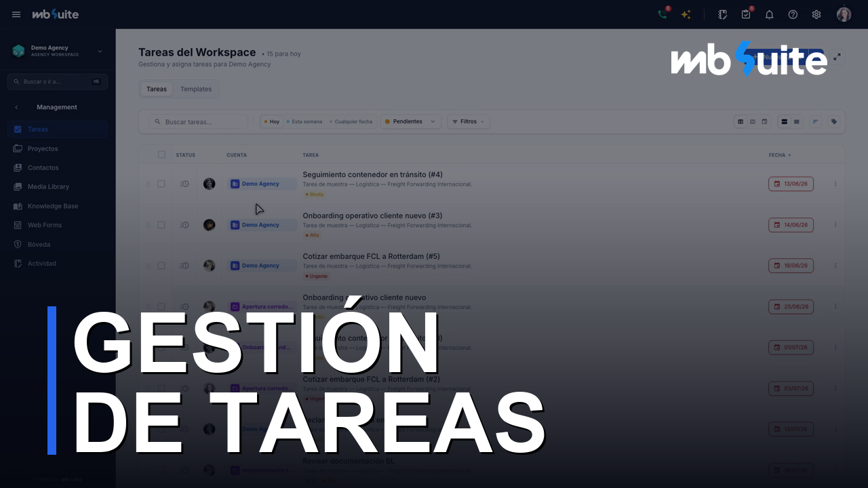Open the user profile avatar menu
The image size is (868, 488).
click(x=844, y=14)
